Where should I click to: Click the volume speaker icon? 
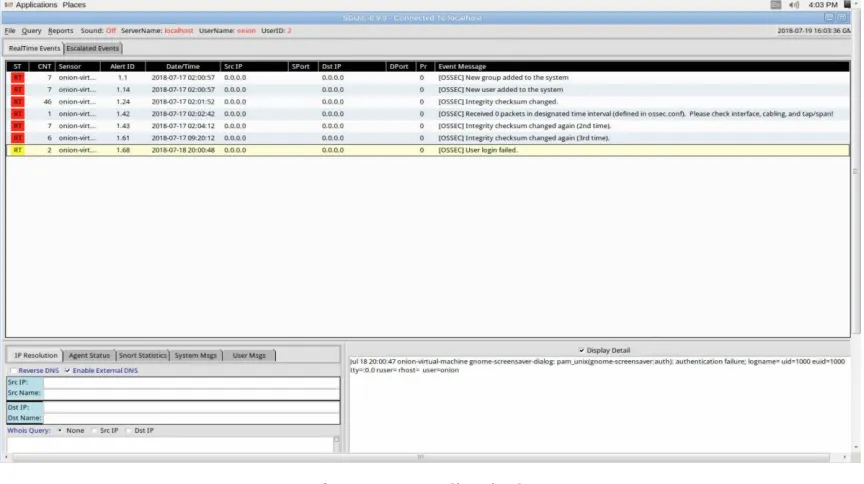pyautogui.click(x=794, y=5)
